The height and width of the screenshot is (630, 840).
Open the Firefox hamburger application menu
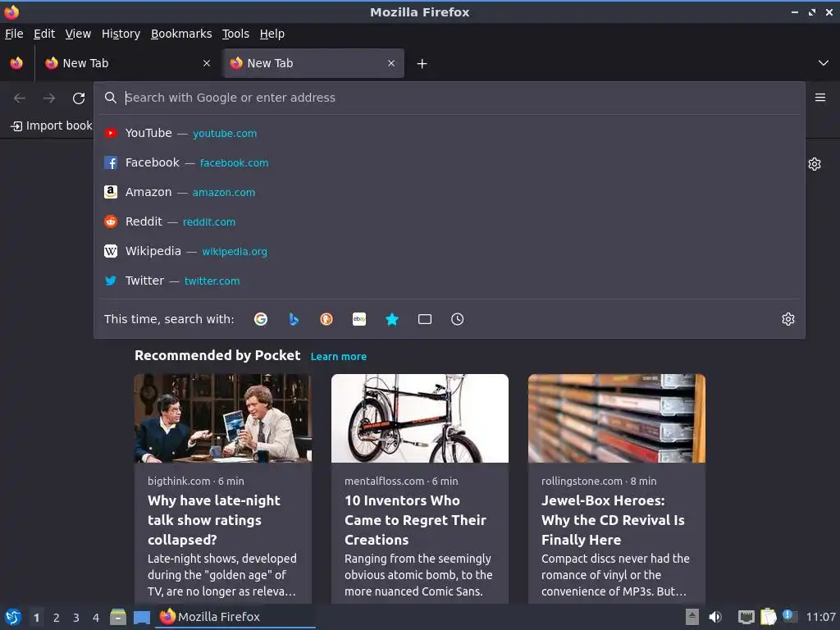(x=820, y=98)
